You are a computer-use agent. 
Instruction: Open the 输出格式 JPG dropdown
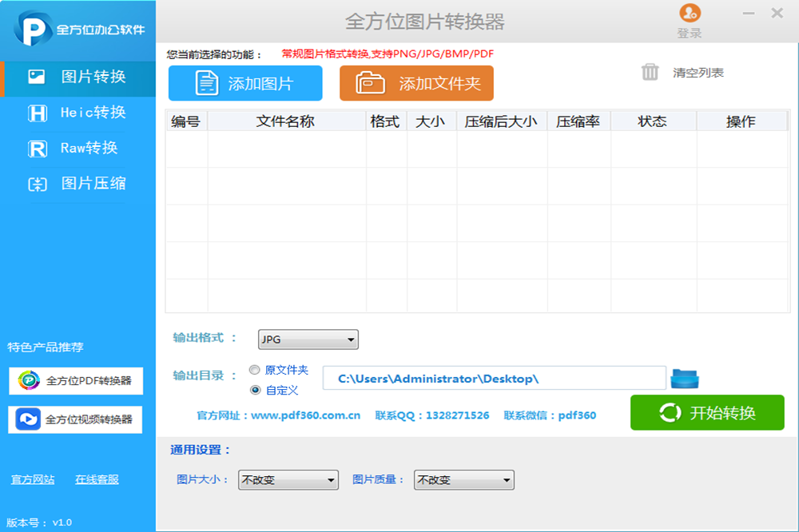(x=308, y=339)
